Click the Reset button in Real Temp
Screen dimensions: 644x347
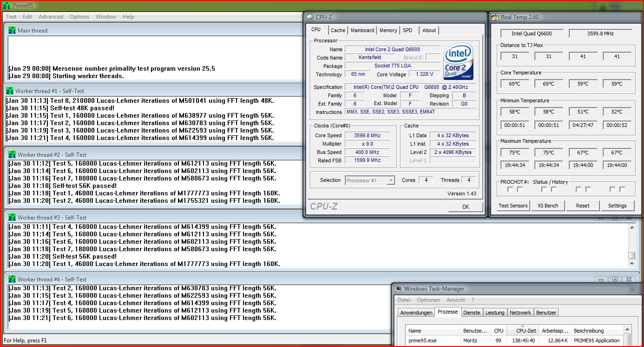pyautogui.click(x=583, y=206)
